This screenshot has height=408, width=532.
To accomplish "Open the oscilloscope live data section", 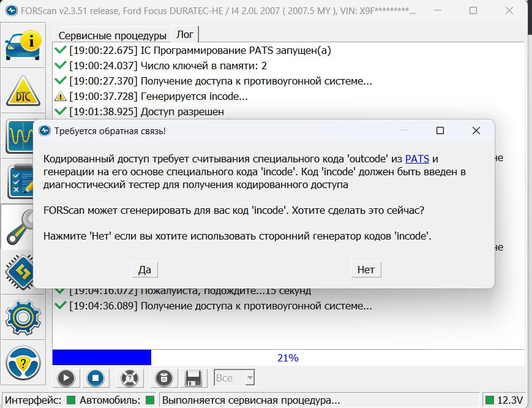I will pos(20,136).
